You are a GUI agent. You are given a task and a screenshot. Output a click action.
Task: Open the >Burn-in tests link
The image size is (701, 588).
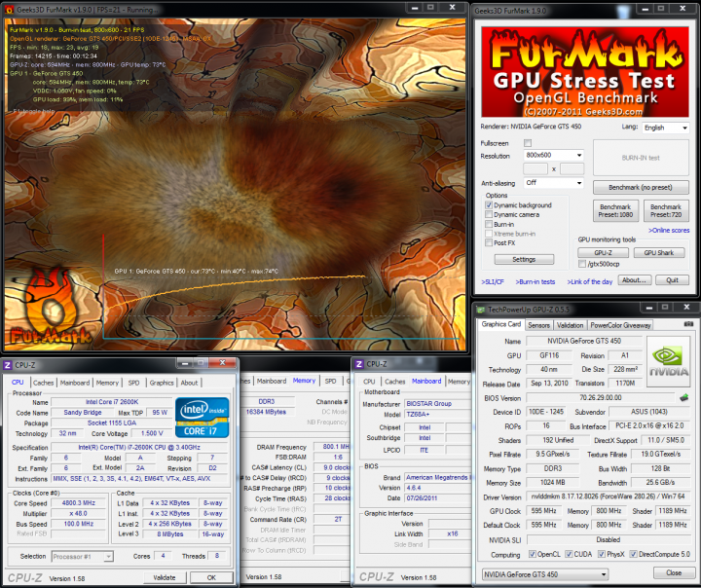pos(535,281)
